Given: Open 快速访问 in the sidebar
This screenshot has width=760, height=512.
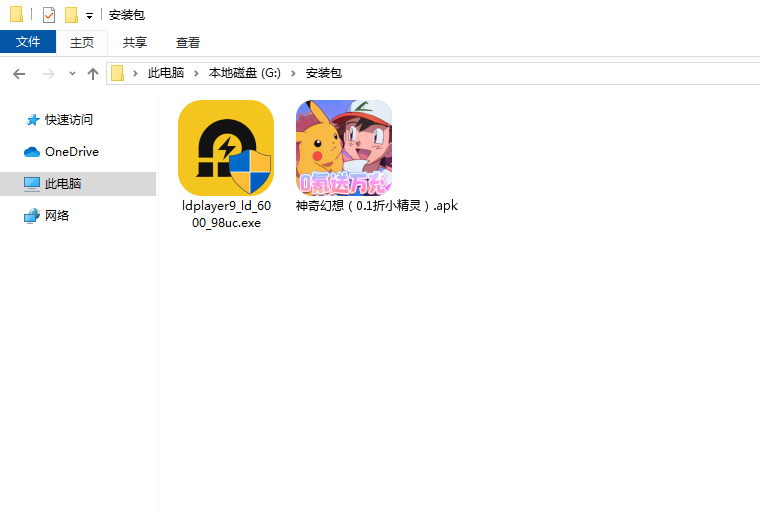Looking at the screenshot, I should pos(68,120).
